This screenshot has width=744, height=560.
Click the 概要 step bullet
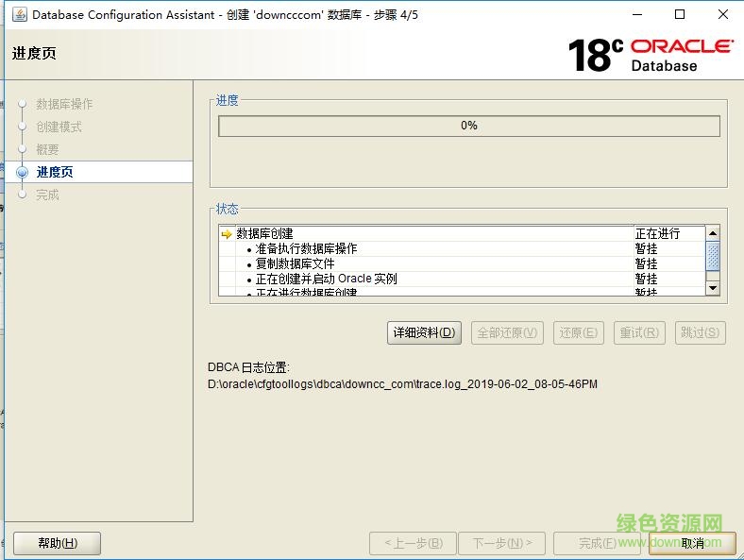(22, 149)
